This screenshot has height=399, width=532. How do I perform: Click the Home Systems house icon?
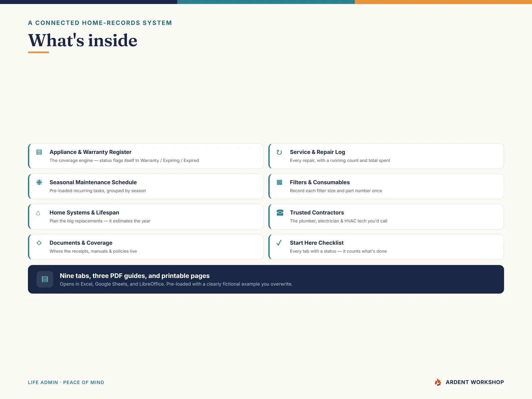pyautogui.click(x=38, y=213)
